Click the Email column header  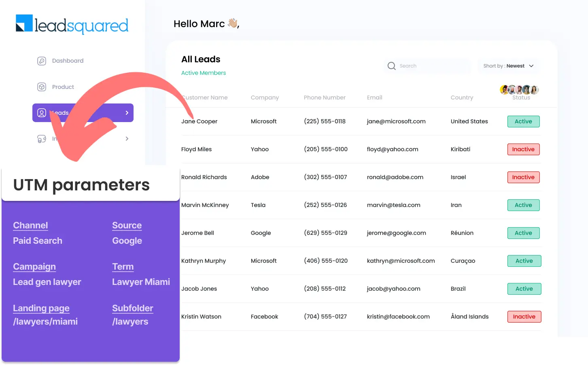[374, 97]
